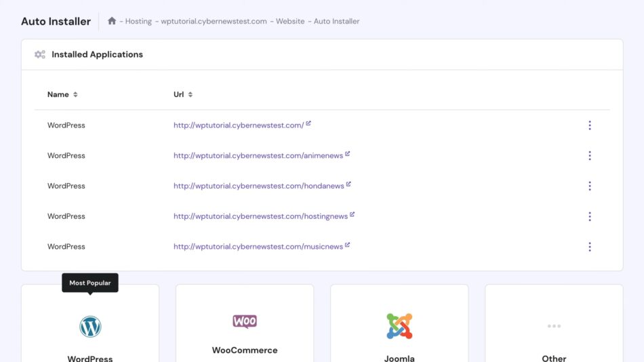This screenshot has width=644, height=362.
Task: Click external-link icon beside hondanews URL
Action: point(348,184)
